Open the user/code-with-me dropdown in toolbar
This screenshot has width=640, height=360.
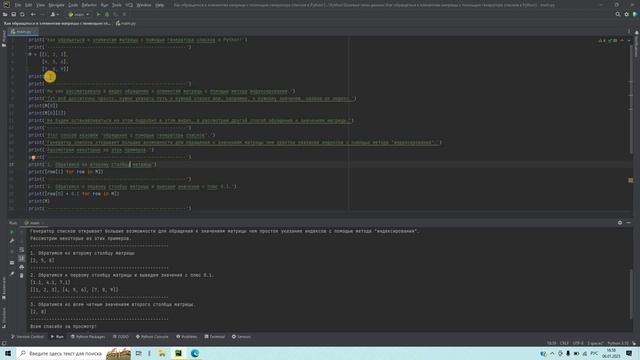pos(54,14)
